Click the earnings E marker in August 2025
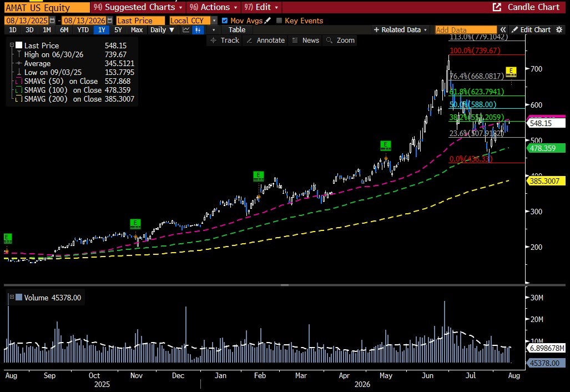Viewport: 570px width, 392px height. click(x=8, y=239)
